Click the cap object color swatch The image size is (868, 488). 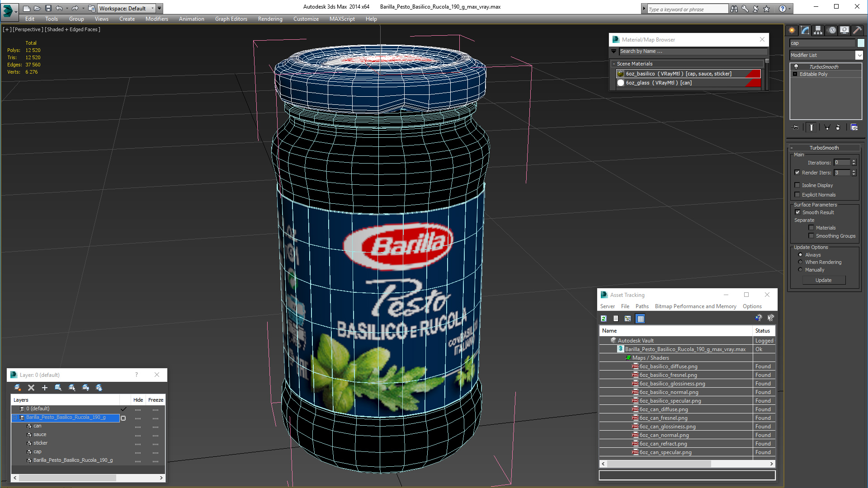861,43
